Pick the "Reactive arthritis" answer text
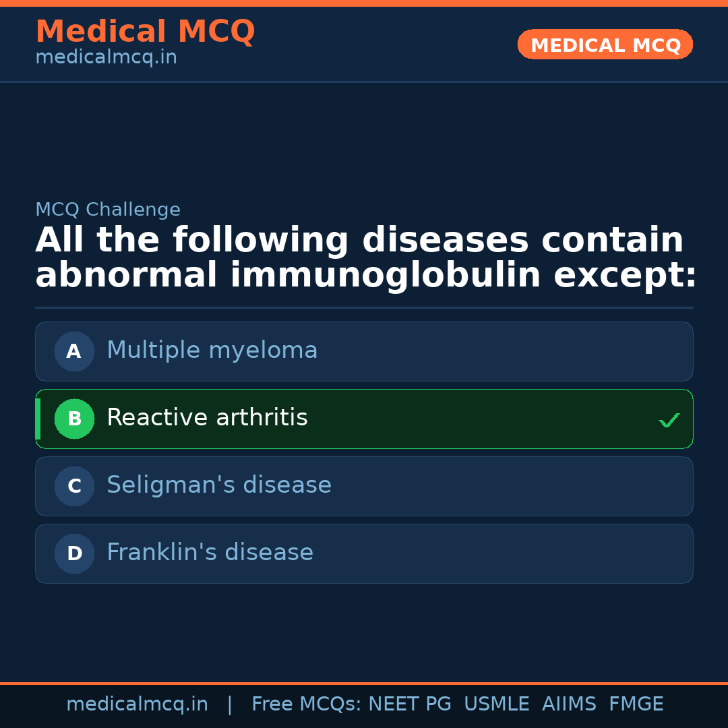This screenshot has height=728, width=728. pos(207,418)
